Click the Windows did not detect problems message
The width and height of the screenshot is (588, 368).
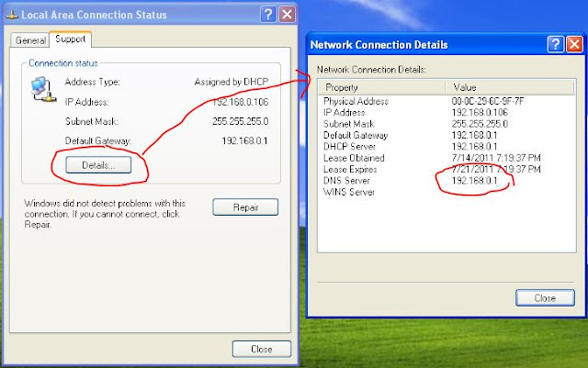click(x=105, y=214)
